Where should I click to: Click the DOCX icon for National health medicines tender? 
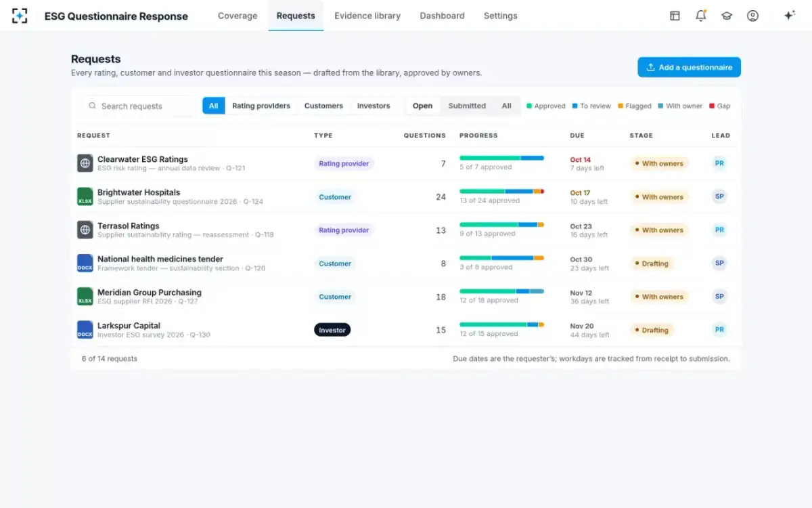click(85, 263)
